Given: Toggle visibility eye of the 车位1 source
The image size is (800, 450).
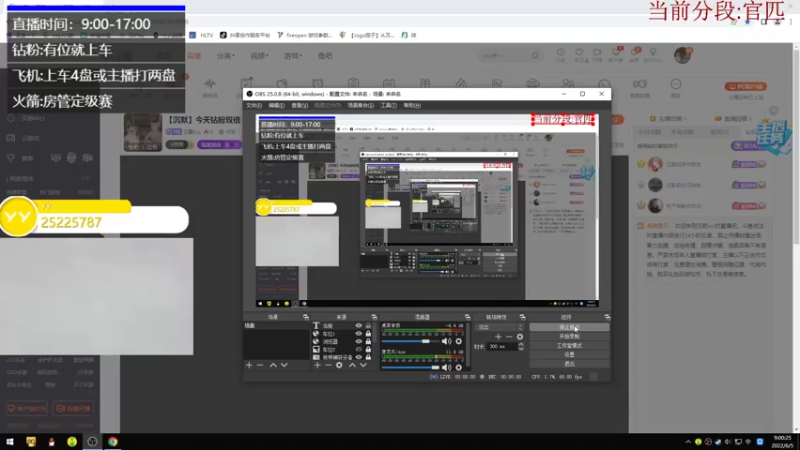Looking at the screenshot, I should pyautogui.click(x=359, y=334).
